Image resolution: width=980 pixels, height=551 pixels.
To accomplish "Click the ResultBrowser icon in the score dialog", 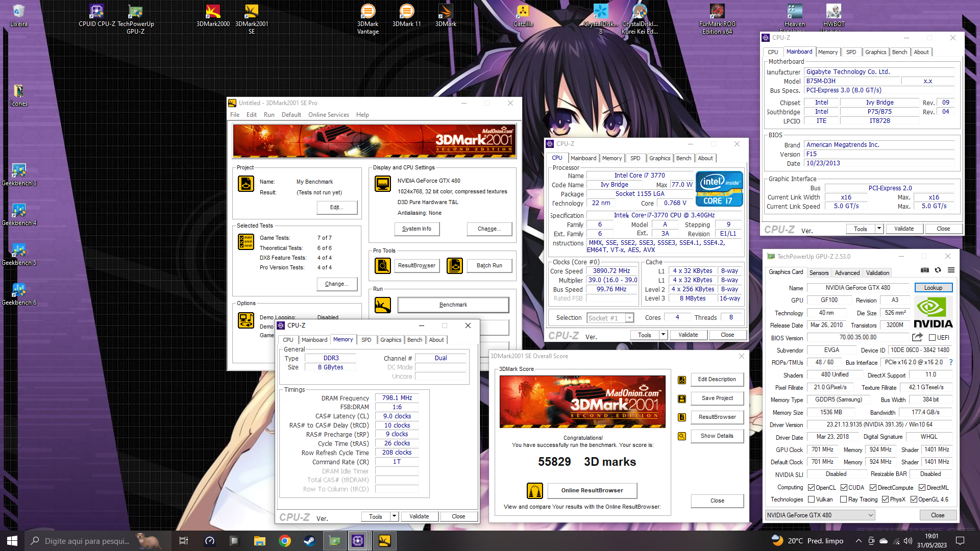I will [682, 417].
